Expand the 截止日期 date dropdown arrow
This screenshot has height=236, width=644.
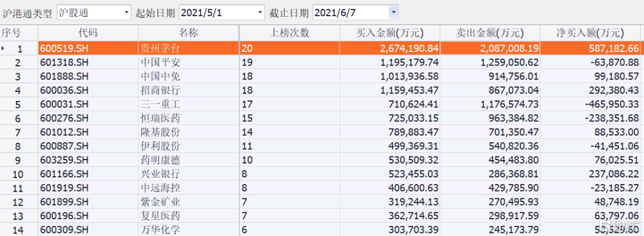(x=394, y=13)
